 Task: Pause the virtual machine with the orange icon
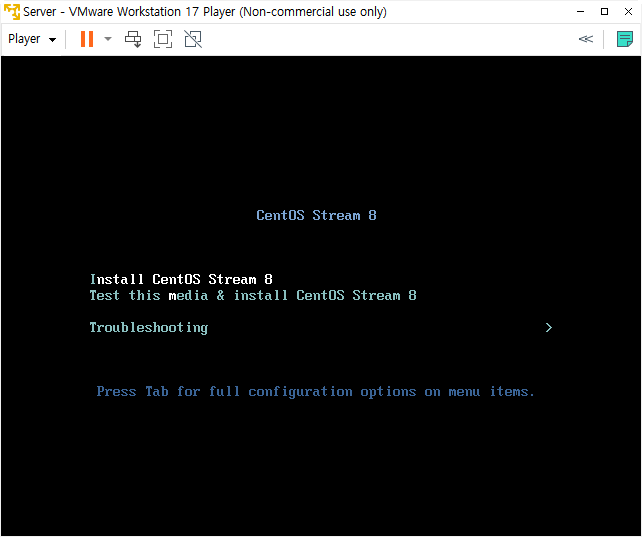coord(87,39)
